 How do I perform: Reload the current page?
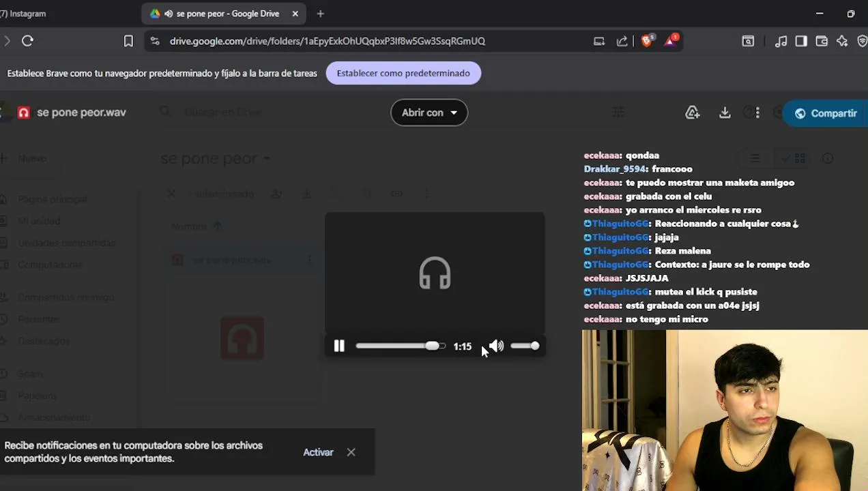click(27, 41)
